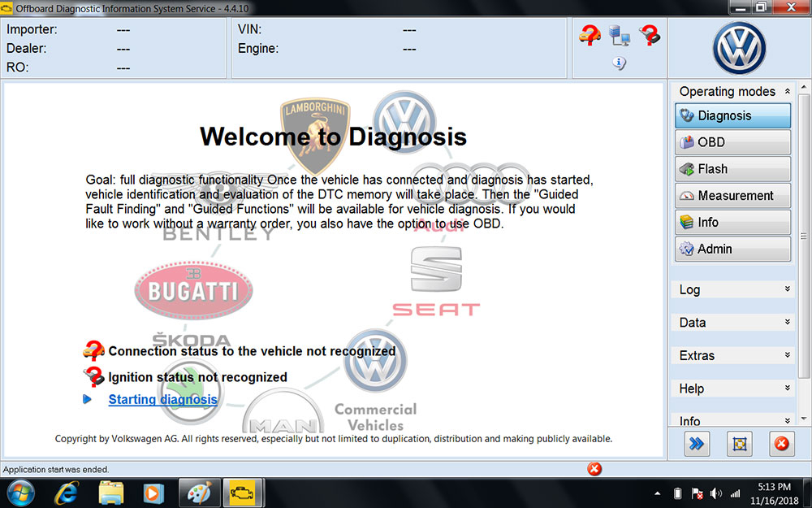Click the vehicle connection status icon in header
The width and height of the screenshot is (812, 508).
coord(590,35)
